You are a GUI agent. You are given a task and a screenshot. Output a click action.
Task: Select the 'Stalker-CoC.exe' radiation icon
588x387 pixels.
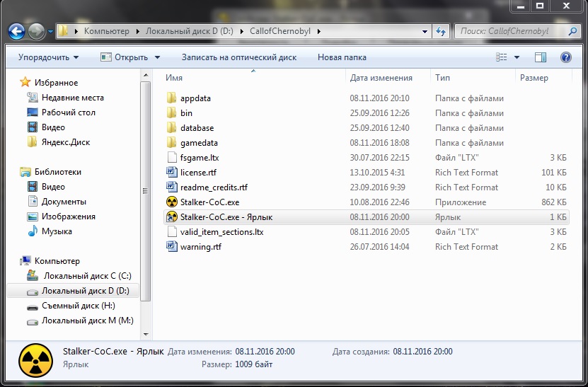pyautogui.click(x=172, y=202)
